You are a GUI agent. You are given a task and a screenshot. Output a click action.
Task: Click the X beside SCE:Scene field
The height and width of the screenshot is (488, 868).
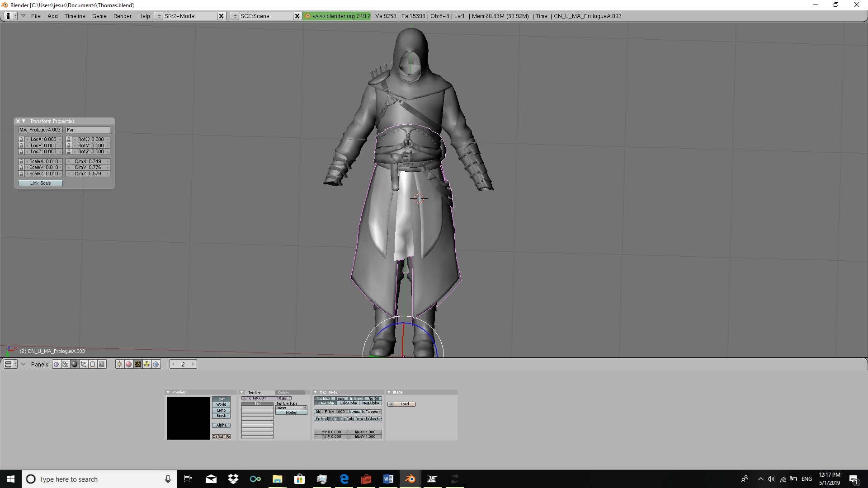(297, 16)
